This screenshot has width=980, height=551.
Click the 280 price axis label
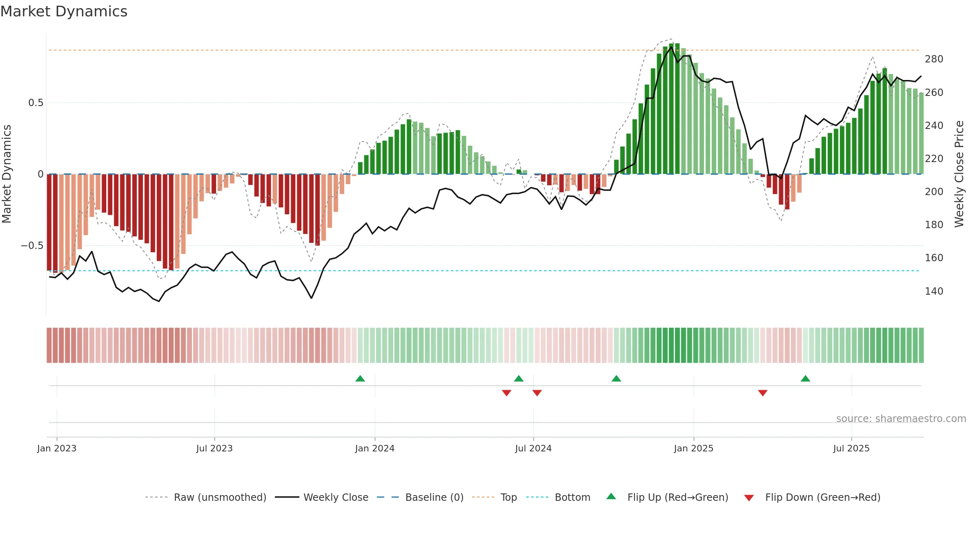click(x=934, y=59)
